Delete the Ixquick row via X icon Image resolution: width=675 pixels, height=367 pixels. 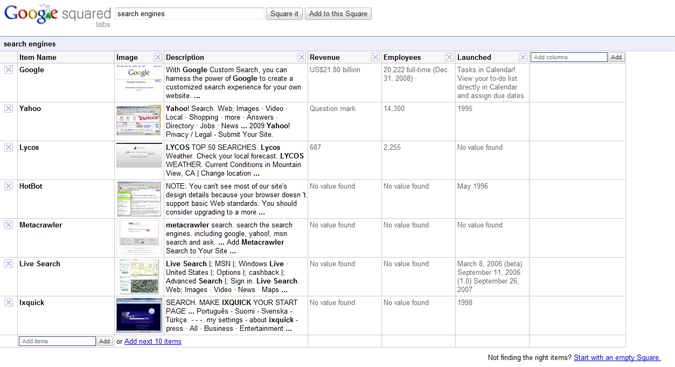point(9,302)
